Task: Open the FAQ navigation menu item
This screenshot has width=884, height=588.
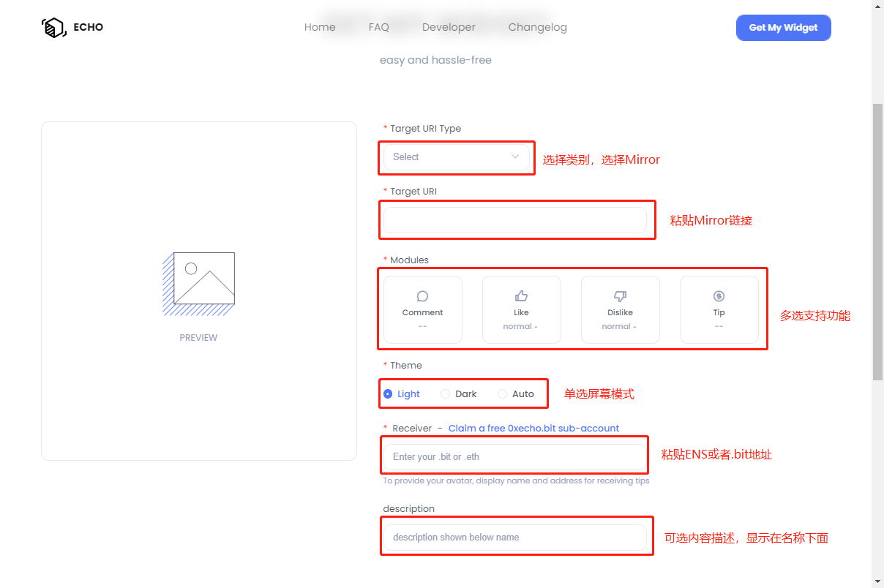Action: 378,27
